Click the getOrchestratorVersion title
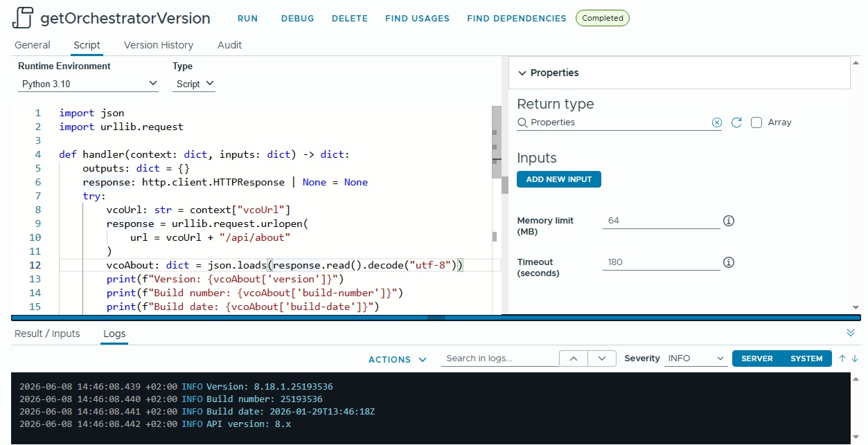Image resolution: width=868 pixels, height=445 pixels. point(125,18)
